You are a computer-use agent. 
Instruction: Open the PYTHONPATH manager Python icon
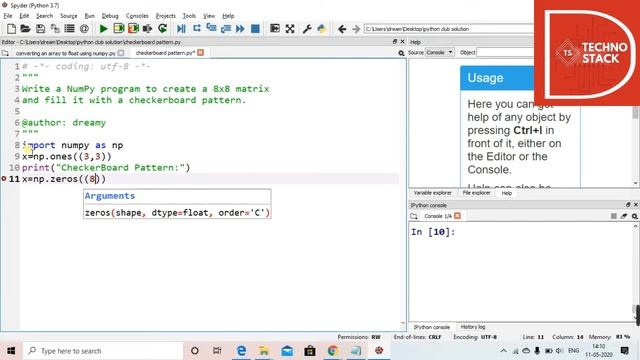[322, 29]
